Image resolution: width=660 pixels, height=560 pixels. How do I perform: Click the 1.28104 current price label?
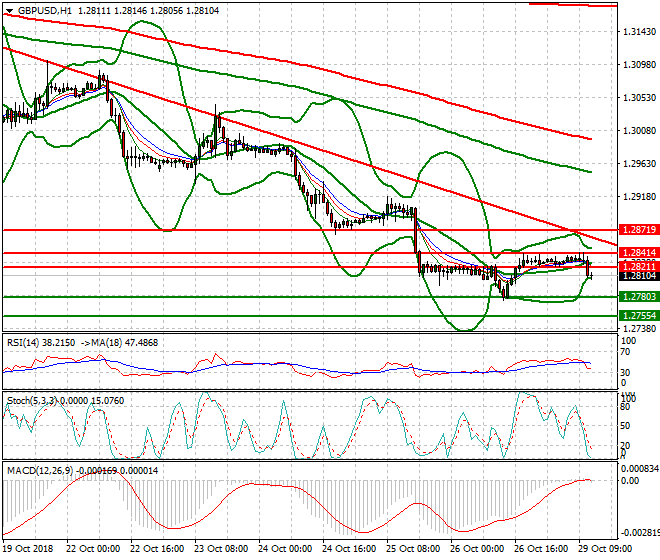point(639,276)
